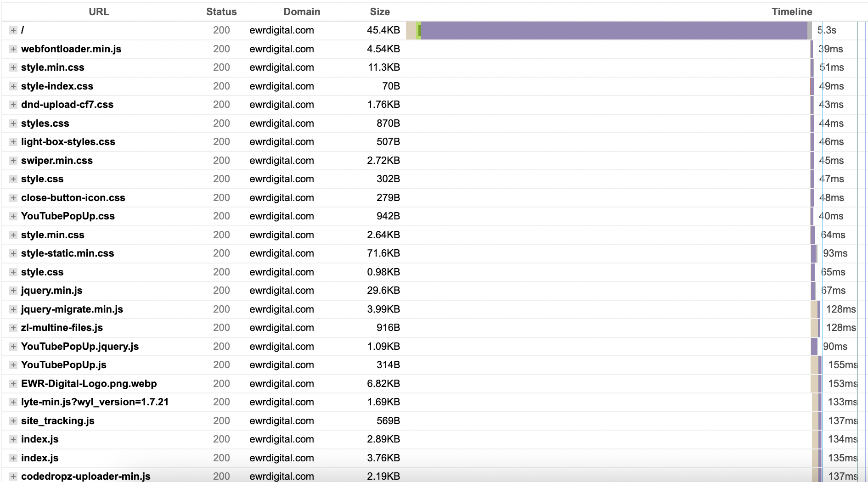Click the Domain column header
The width and height of the screenshot is (868, 482).
click(302, 12)
